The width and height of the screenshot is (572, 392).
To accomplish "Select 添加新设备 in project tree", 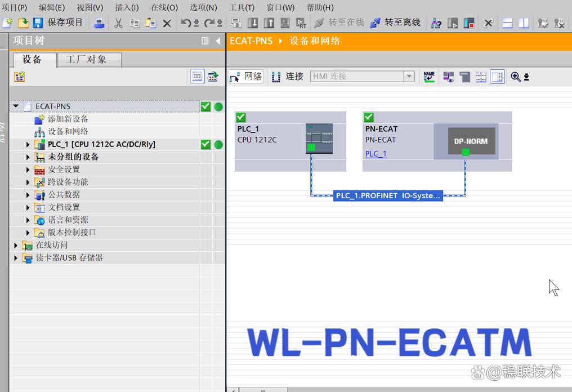I will coord(68,119).
